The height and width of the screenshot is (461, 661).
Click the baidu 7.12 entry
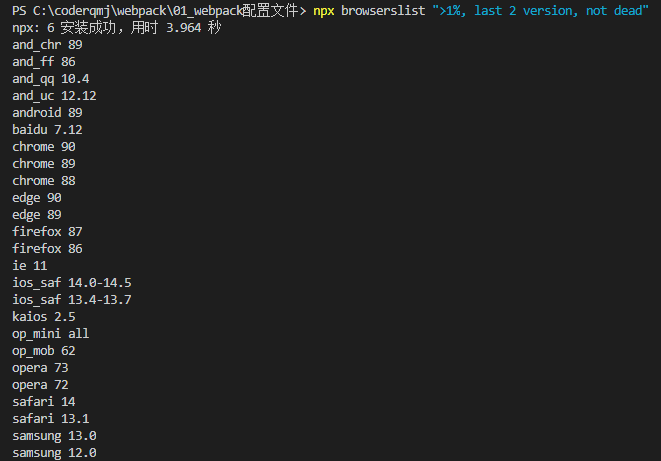click(47, 130)
